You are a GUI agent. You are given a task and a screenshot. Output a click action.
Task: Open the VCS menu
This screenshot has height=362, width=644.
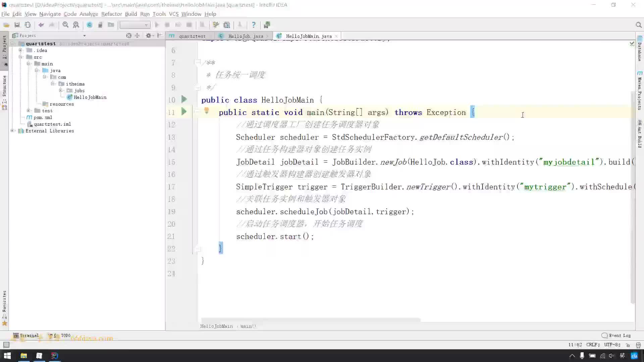174,14
